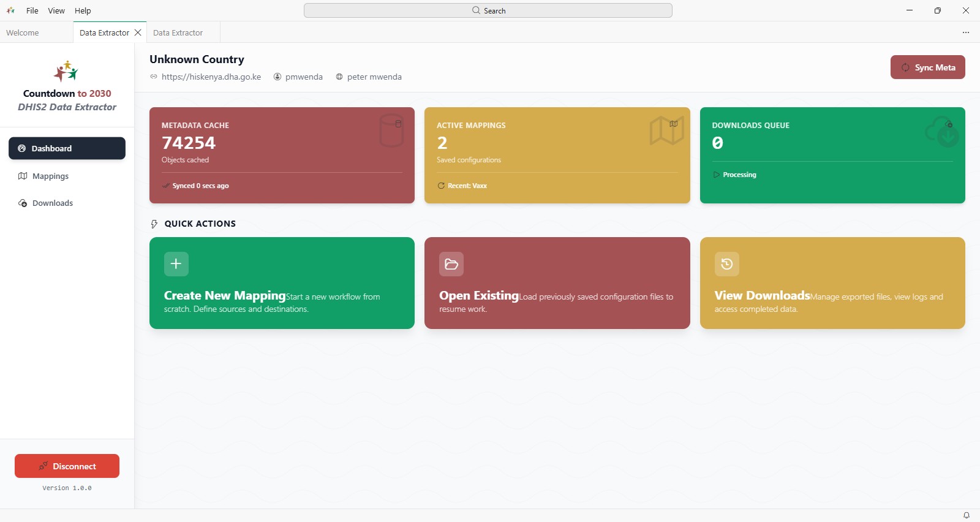Click the Quick Actions lightning icon
The image size is (980, 522).
[x=154, y=224]
